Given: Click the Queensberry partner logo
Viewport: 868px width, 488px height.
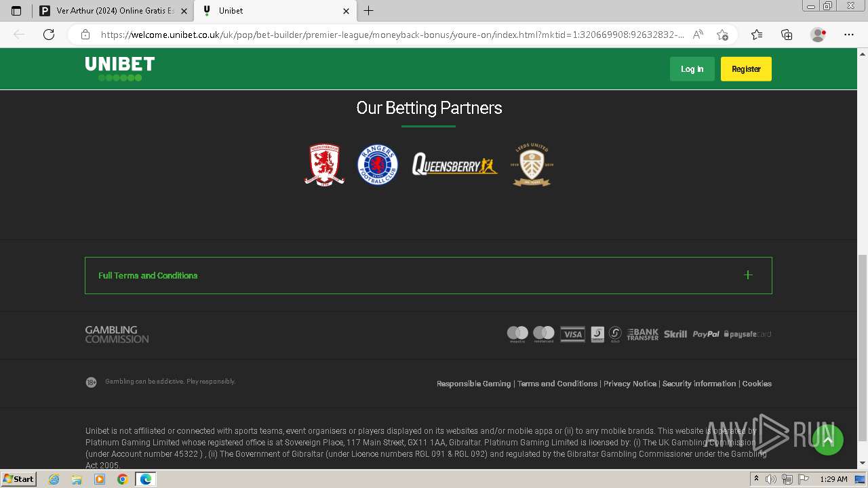Looking at the screenshot, I should [x=455, y=165].
